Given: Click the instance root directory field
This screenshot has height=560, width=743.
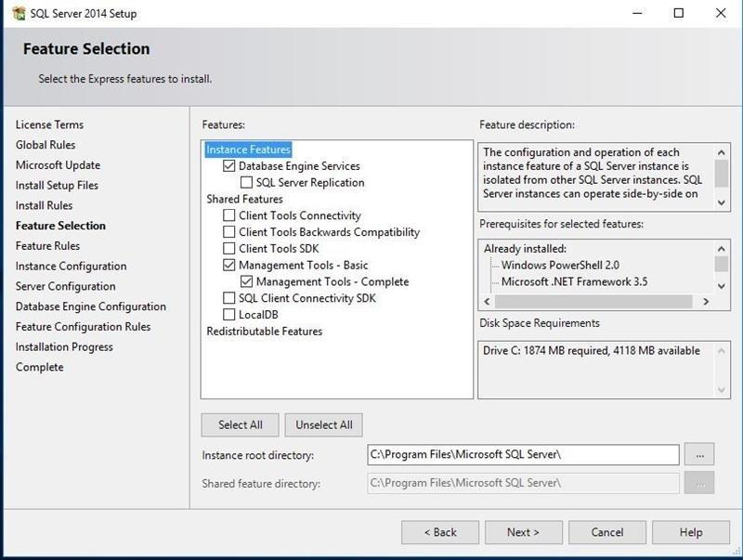Looking at the screenshot, I should tap(523, 454).
